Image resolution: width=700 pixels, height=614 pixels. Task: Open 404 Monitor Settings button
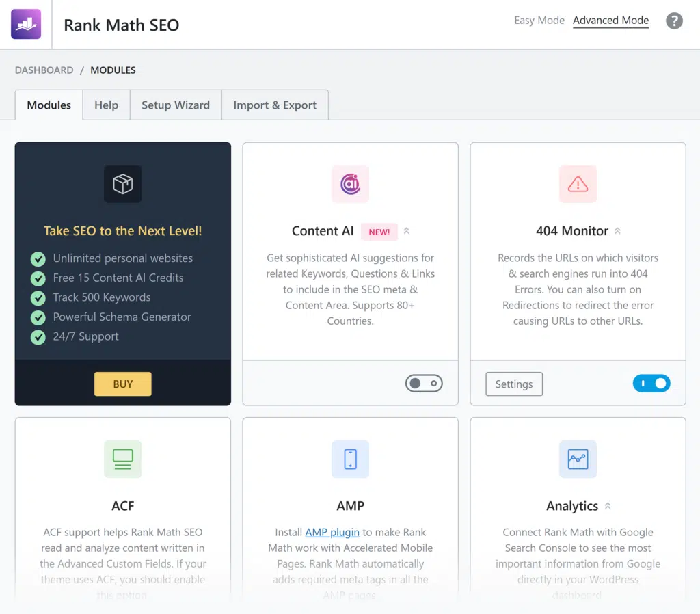514,384
